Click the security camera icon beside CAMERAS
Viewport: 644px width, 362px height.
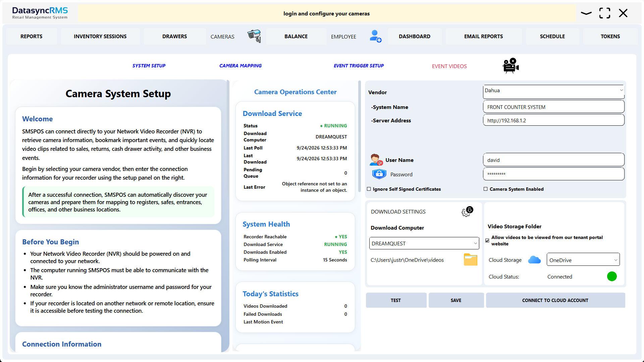pyautogui.click(x=254, y=36)
